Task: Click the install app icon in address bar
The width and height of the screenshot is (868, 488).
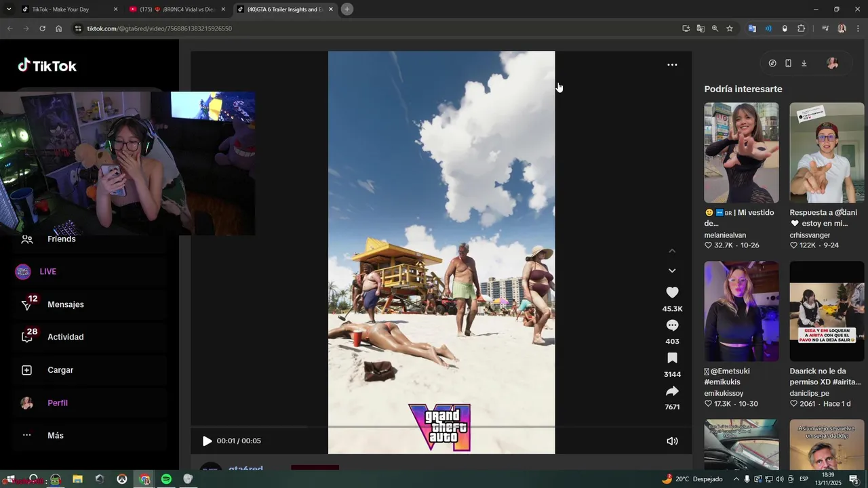Action: pos(686,28)
